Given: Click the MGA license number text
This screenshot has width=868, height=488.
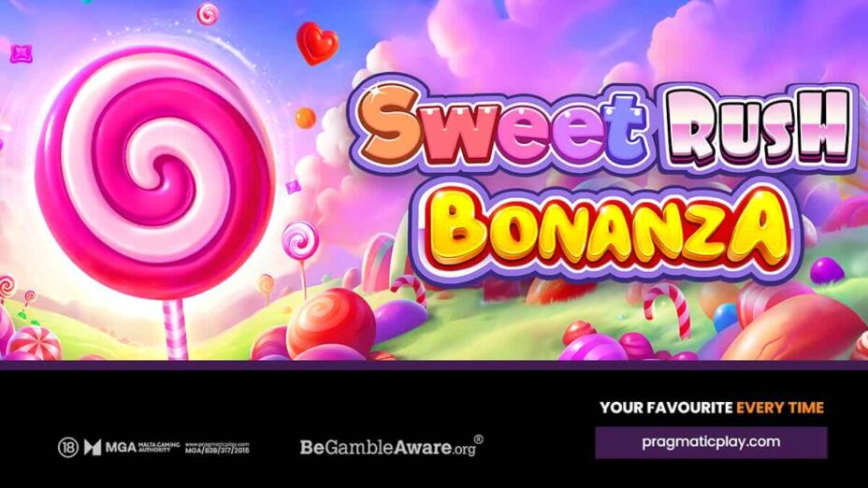Looking at the screenshot, I should [217, 451].
